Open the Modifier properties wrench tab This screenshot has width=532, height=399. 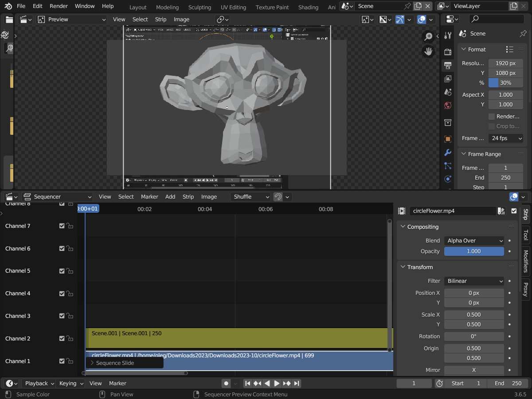tap(448, 153)
